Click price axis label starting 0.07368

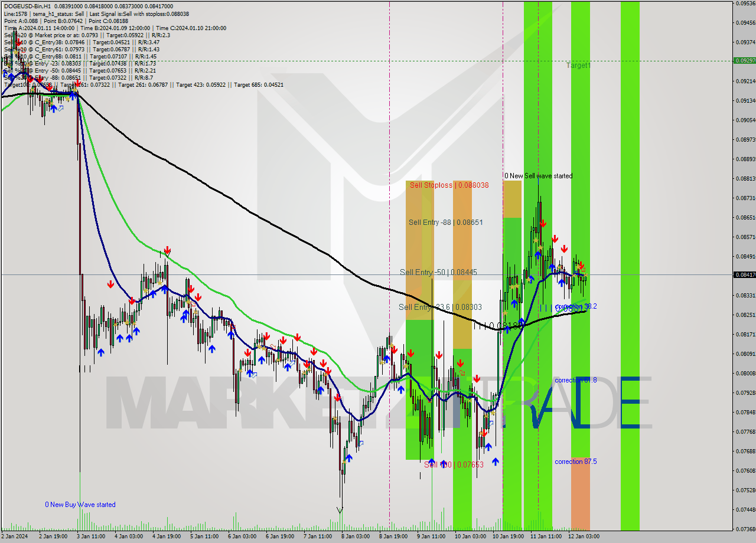click(745, 529)
